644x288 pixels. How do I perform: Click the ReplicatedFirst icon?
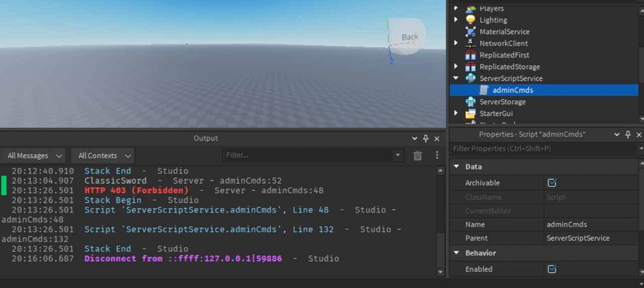point(470,55)
